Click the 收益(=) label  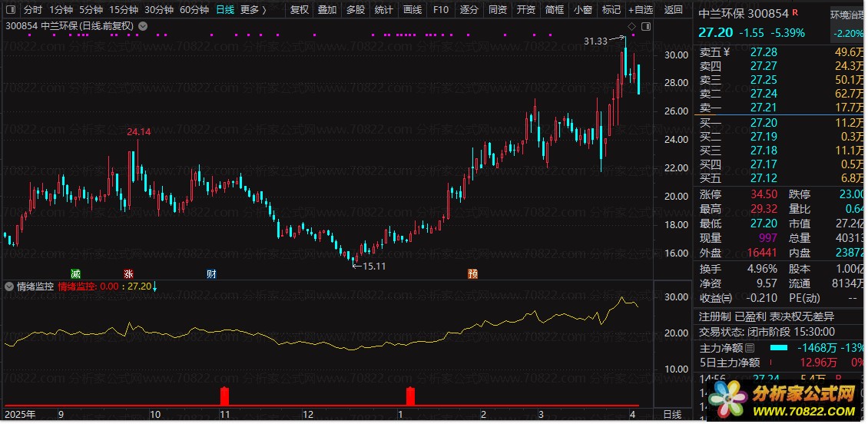point(716,298)
